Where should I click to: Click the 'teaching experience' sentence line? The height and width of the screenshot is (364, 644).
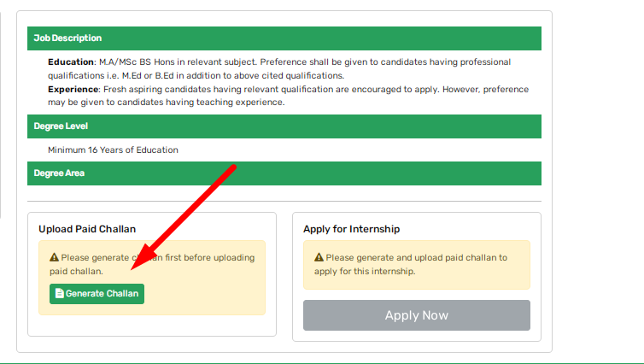166,103
